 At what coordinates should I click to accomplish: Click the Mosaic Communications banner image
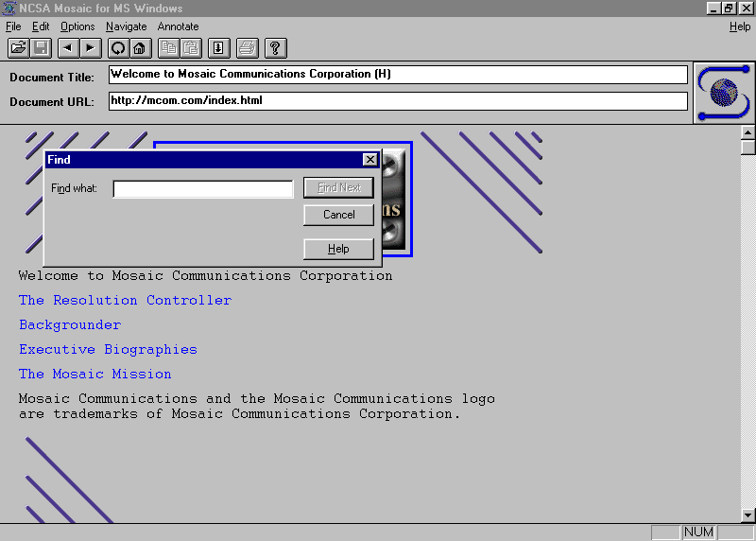[x=397, y=199]
